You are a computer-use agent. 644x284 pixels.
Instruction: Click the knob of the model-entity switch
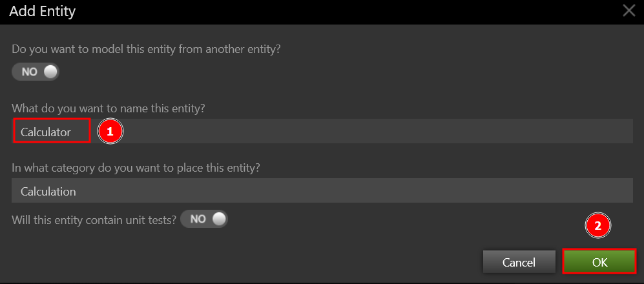[50, 72]
